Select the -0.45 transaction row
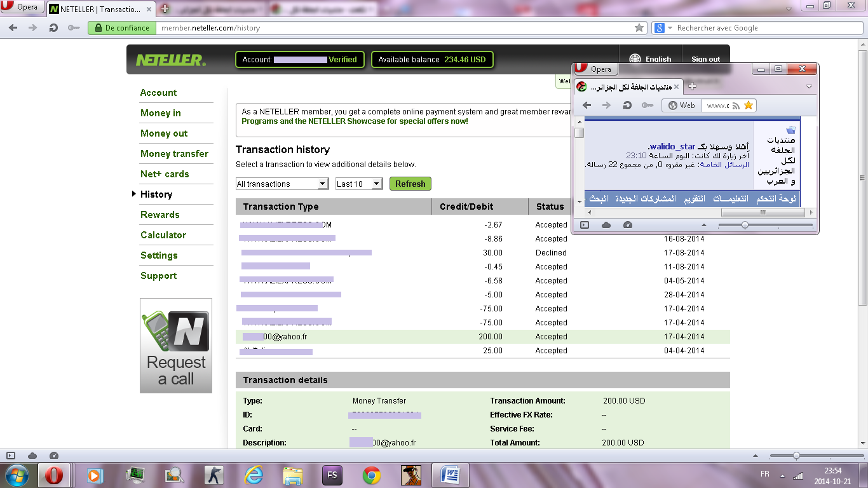Viewport: 868px width, 488px height. coord(482,267)
